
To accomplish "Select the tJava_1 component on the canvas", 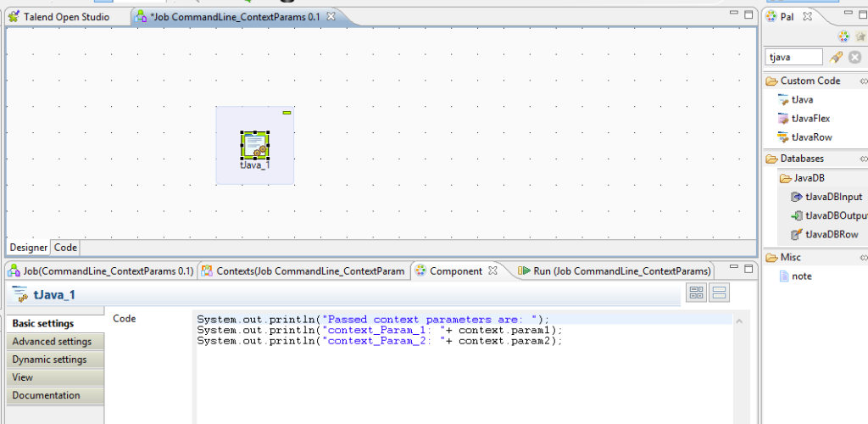I will (254, 145).
